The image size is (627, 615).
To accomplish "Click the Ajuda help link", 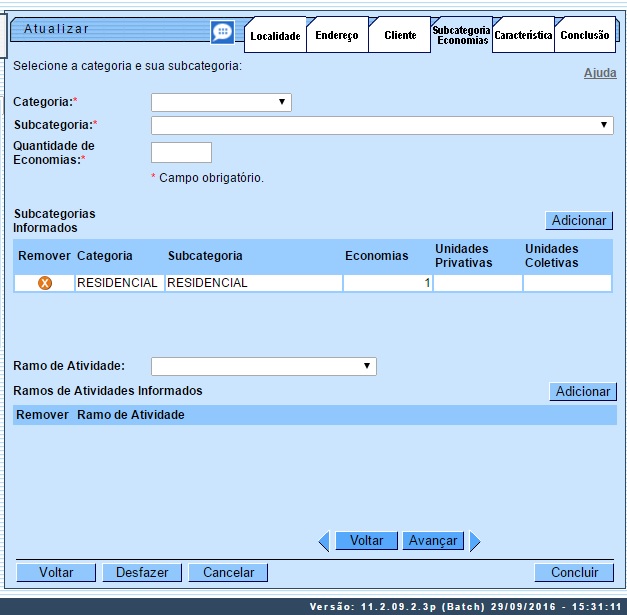I will [x=600, y=73].
